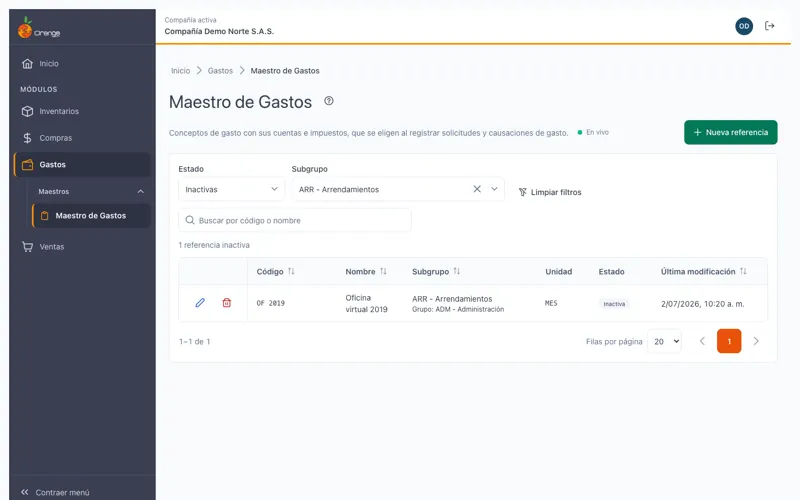
Task: Click the En vivo status indicator
Action: [593, 132]
